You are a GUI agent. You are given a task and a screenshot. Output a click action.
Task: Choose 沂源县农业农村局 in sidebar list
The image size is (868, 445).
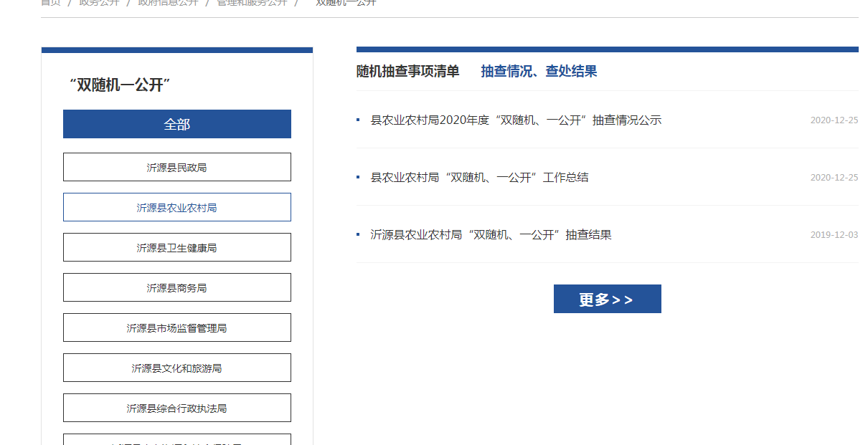tap(176, 207)
